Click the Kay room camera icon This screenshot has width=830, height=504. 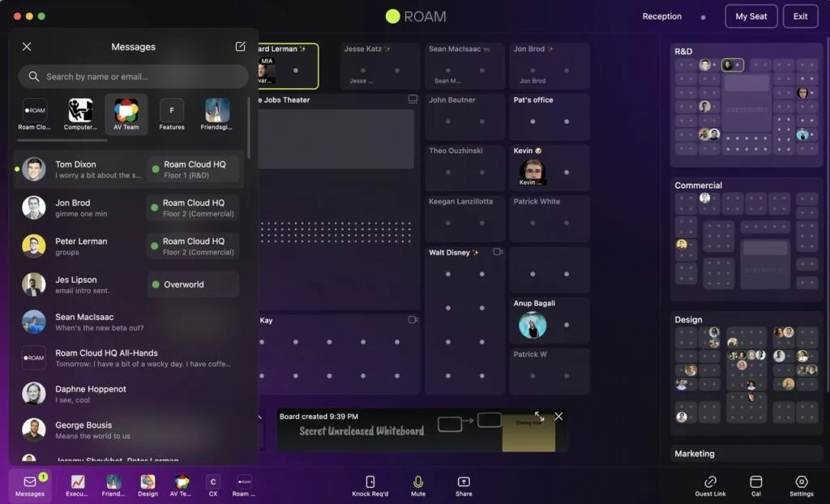(x=413, y=320)
